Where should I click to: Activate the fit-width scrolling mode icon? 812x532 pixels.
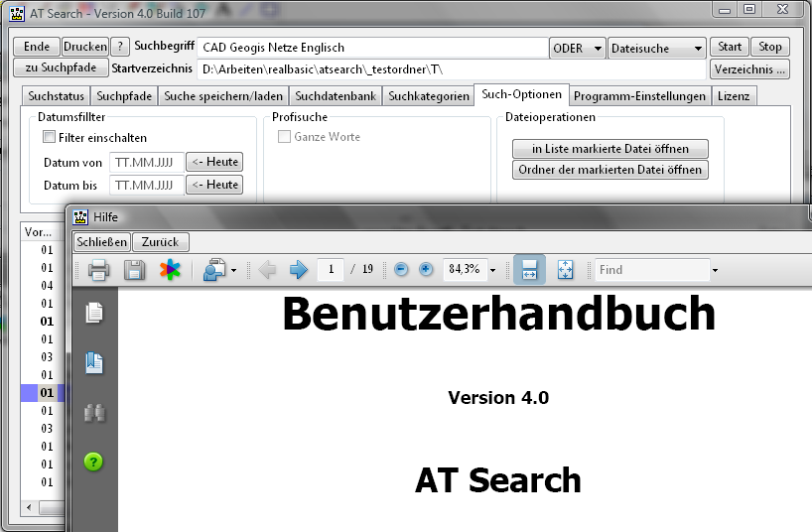529,269
